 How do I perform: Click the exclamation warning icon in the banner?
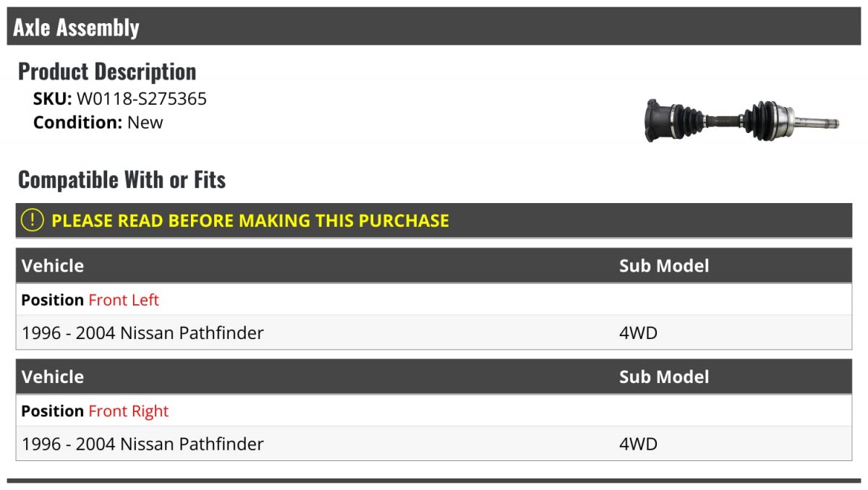tap(33, 220)
